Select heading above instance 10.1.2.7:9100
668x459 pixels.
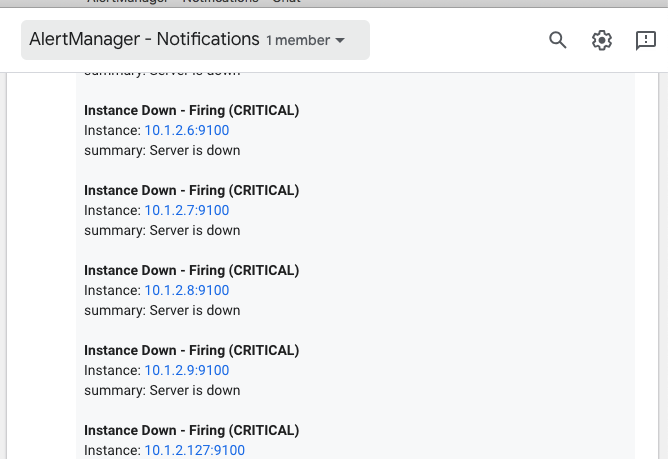pyautogui.click(x=192, y=190)
